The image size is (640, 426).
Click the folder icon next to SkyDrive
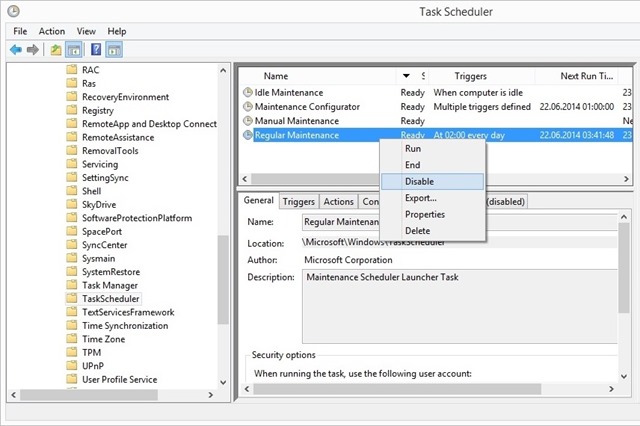tap(72, 204)
